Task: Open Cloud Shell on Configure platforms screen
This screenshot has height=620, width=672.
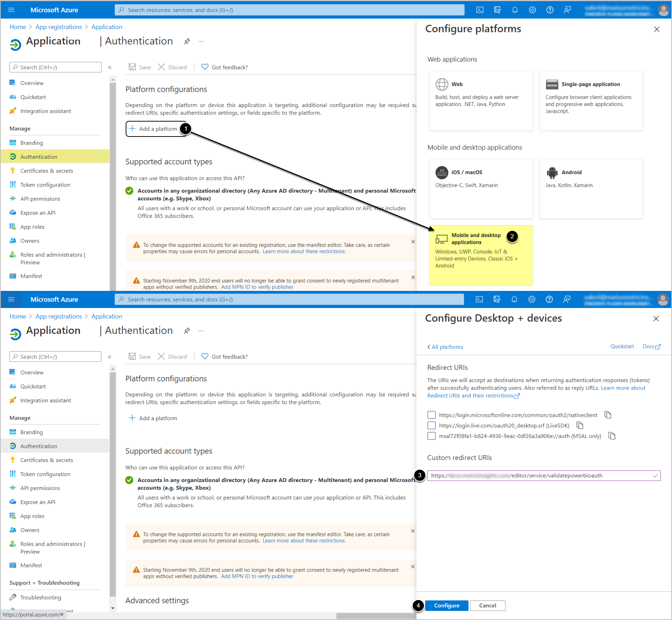Action: point(480,10)
